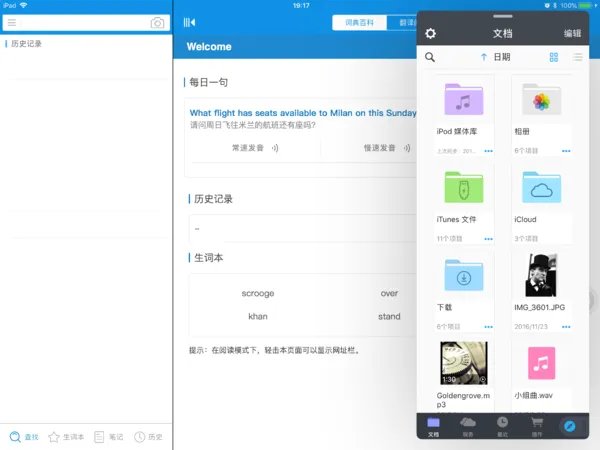Select 查找 search tab at bottom
Screen dimensions: 600x450
(24, 437)
